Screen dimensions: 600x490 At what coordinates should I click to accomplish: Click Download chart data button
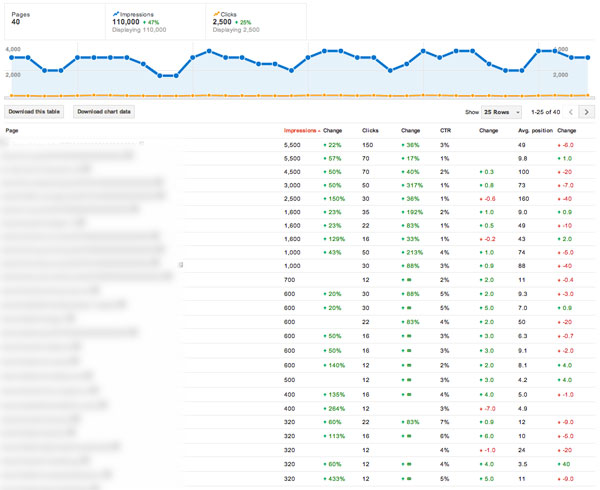pyautogui.click(x=104, y=112)
